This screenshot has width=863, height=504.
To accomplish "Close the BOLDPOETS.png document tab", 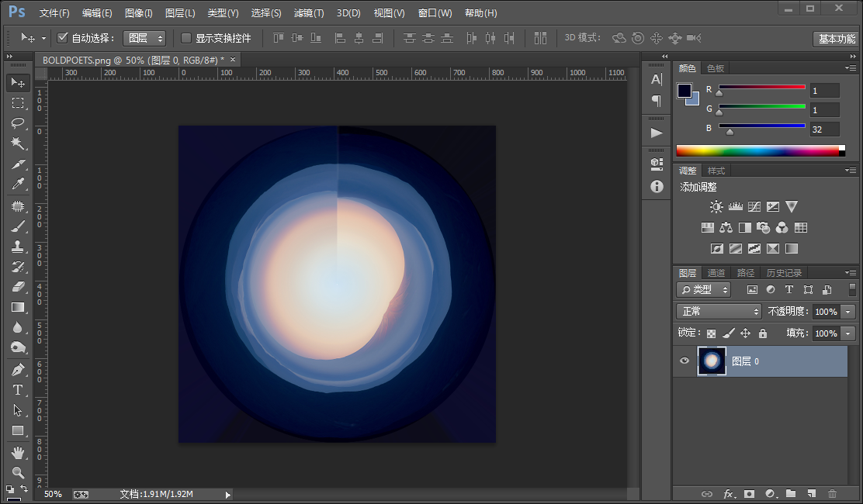I will click(233, 60).
